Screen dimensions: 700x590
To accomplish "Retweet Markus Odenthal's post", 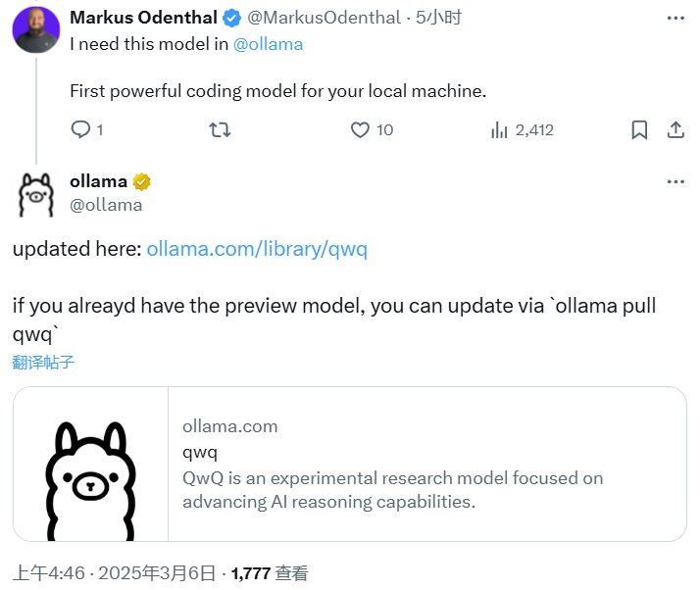I will [220, 130].
